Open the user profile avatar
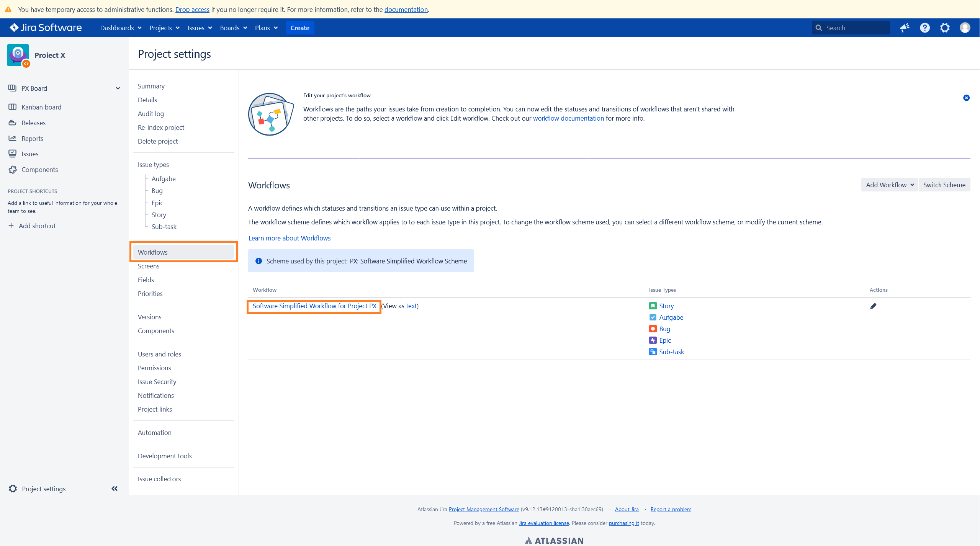Image resolution: width=980 pixels, height=546 pixels. pyautogui.click(x=965, y=28)
